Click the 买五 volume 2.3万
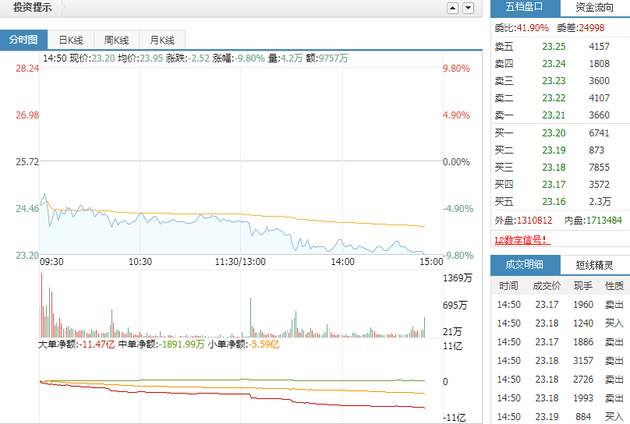 coord(600,202)
